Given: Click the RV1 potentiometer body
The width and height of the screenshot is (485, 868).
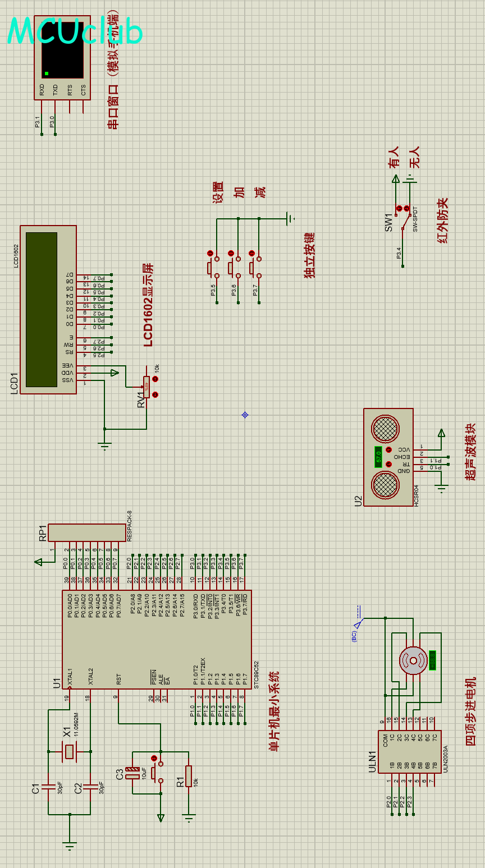Looking at the screenshot, I should [x=146, y=387].
